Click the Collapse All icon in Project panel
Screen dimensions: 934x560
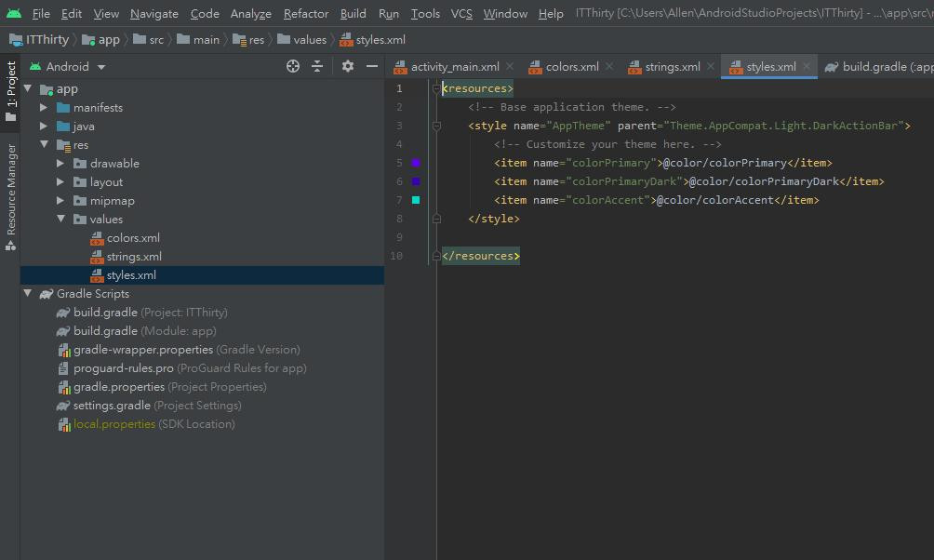(317, 66)
